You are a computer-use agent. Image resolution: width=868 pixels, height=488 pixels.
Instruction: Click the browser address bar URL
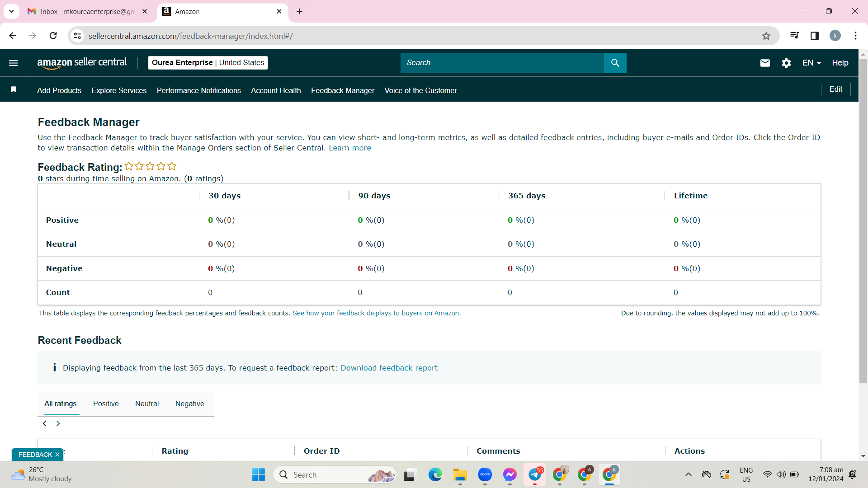(x=190, y=36)
